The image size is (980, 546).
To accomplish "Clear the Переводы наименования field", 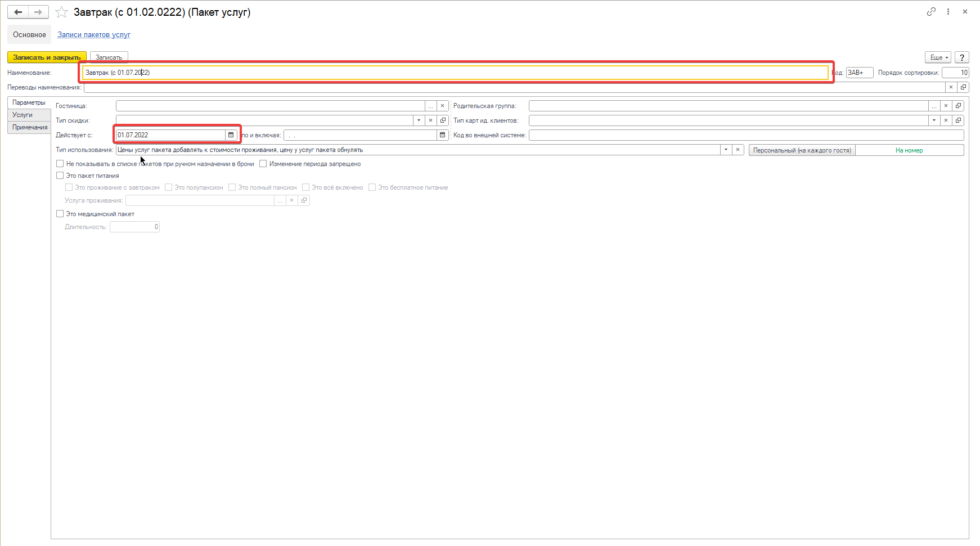I will 951,87.
